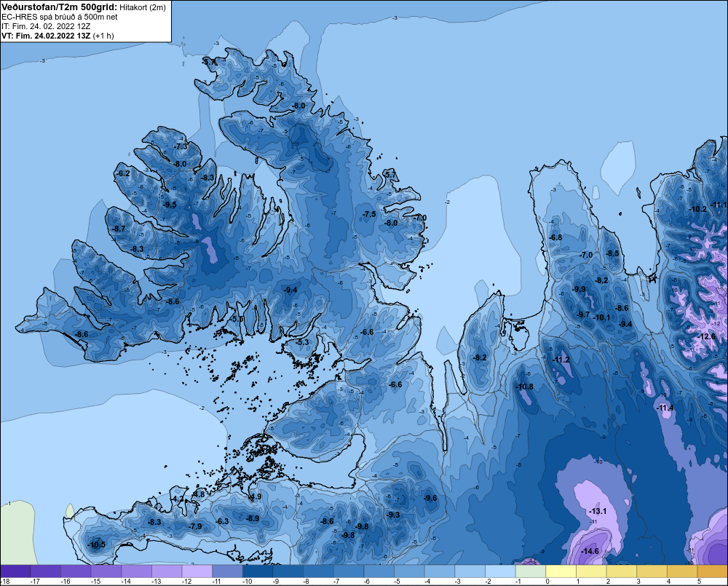The image size is (728, 586).
Task: Click the -10.2 temperature label
Action: (x=697, y=209)
